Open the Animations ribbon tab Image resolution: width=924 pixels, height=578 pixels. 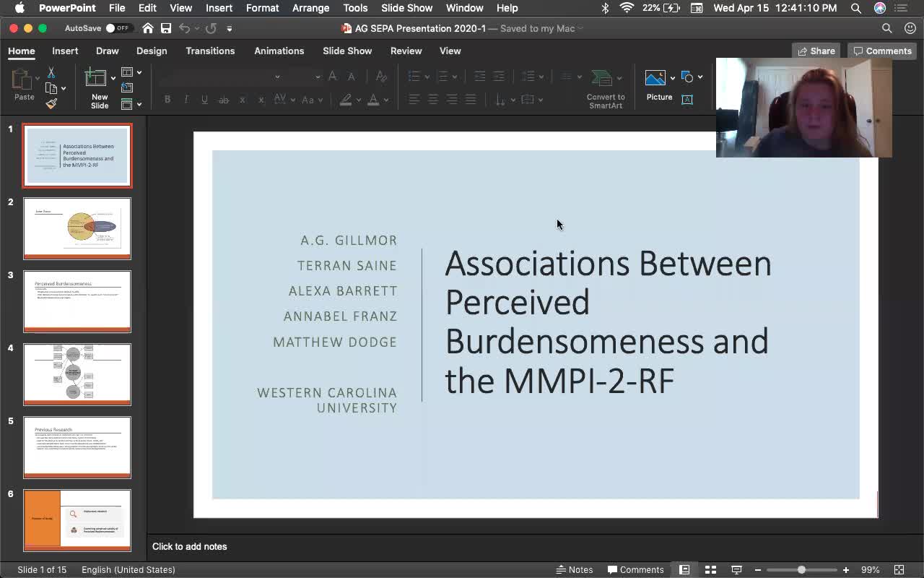coord(279,51)
